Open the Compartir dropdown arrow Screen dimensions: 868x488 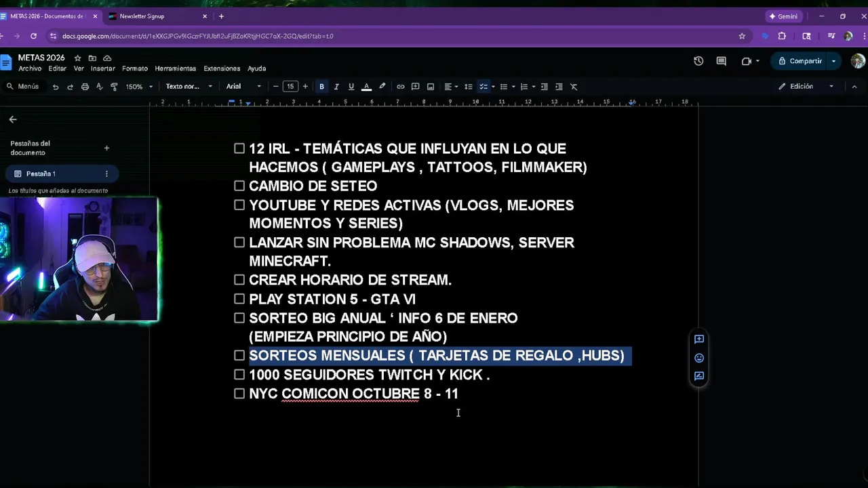click(833, 61)
